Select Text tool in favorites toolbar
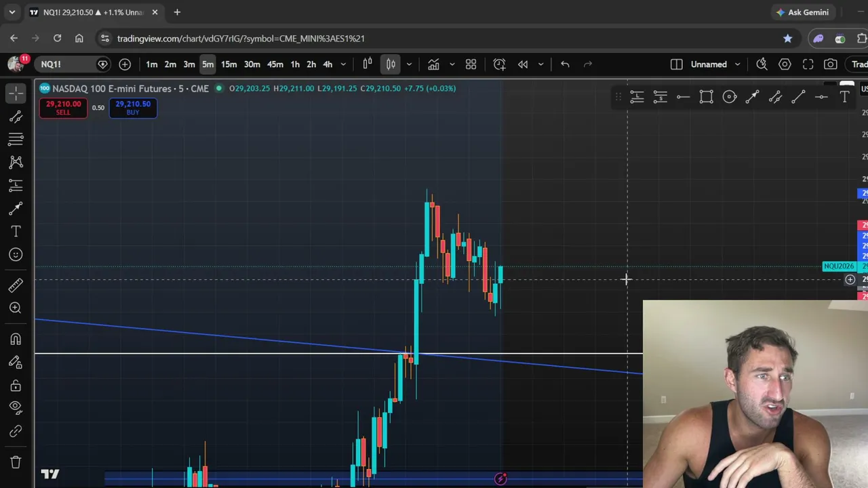 pyautogui.click(x=844, y=98)
